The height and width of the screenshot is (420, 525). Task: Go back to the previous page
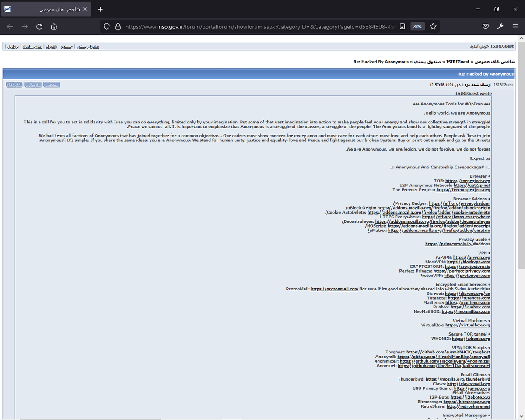click(x=10, y=26)
